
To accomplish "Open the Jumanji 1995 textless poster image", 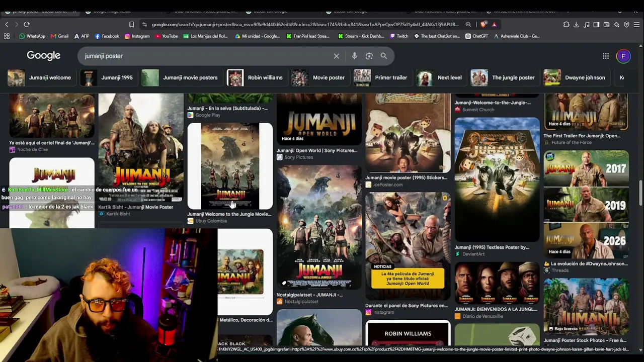I will [497, 179].
